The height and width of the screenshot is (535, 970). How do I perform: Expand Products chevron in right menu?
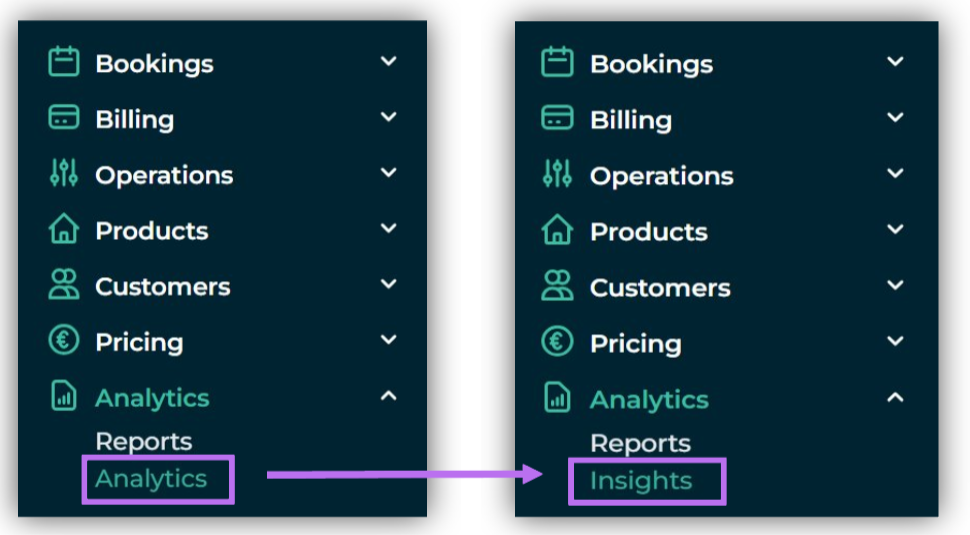coord(895,229)
